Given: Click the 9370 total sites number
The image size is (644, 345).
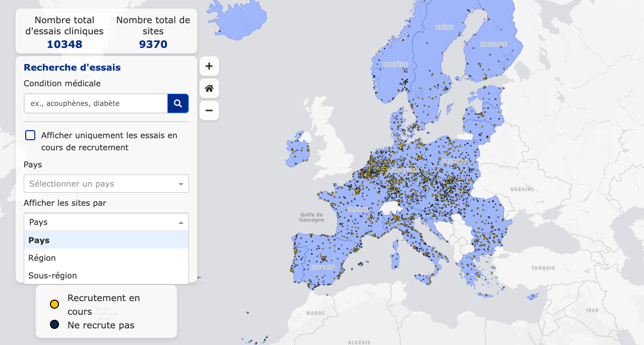Looking at the screenshot, I should pos(153,44).
